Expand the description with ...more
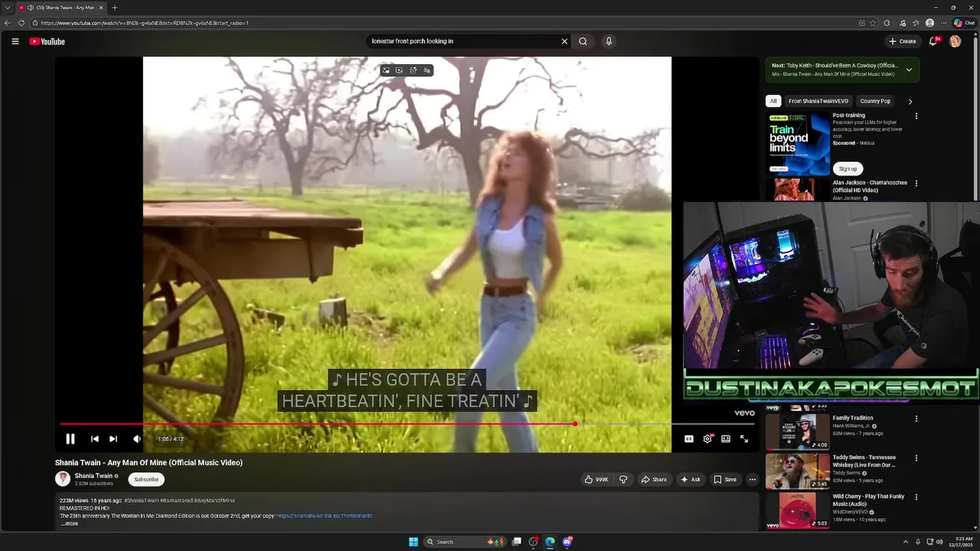 click(70, 523)
